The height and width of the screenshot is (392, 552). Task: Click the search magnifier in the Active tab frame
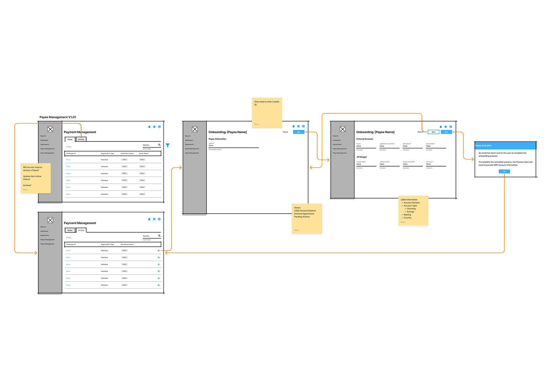[159, 145]
